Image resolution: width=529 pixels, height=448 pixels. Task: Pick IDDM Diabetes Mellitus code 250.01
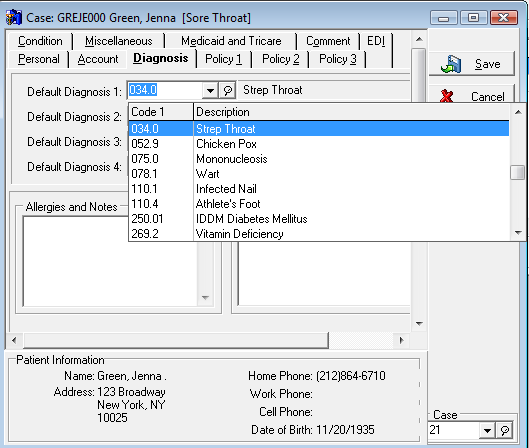[x=318, y=219]
